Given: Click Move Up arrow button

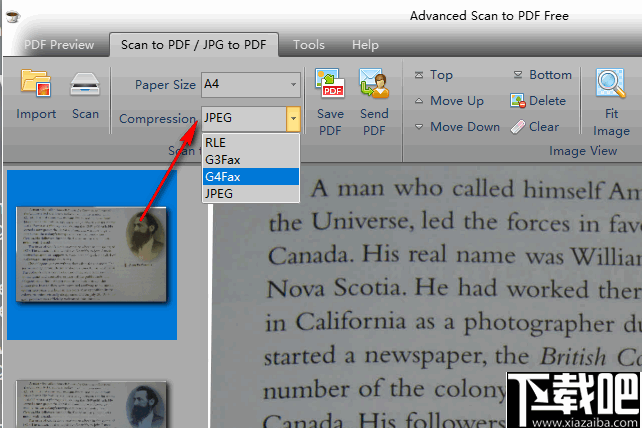Looking at the screenshot, I should 449,101.
